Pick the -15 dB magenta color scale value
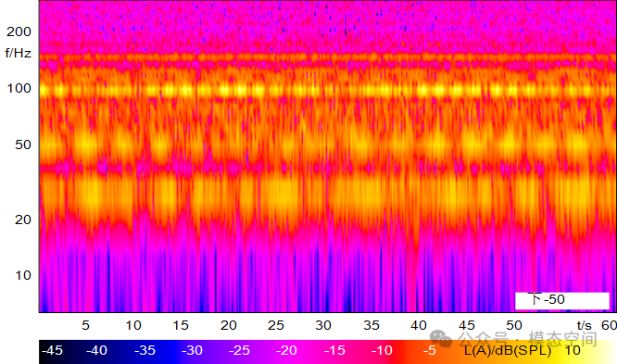The height and width of the screenshot is (364, 617). [x=334, y=350]
